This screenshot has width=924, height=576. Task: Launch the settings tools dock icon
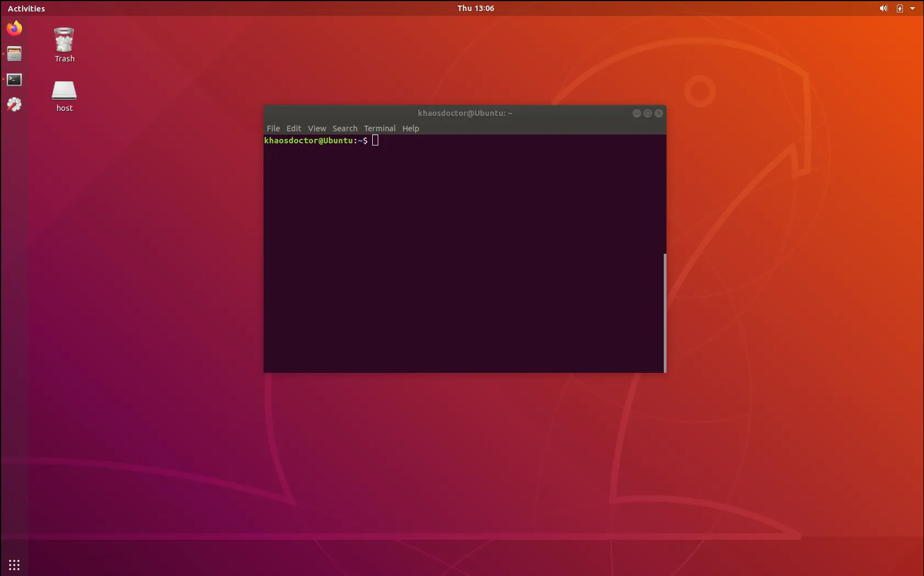tap(14, 104)
